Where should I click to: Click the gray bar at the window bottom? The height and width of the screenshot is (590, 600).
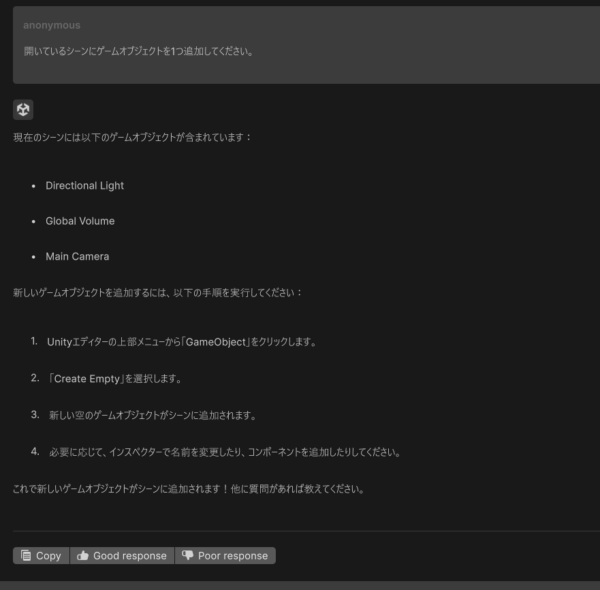coord(300,585)
